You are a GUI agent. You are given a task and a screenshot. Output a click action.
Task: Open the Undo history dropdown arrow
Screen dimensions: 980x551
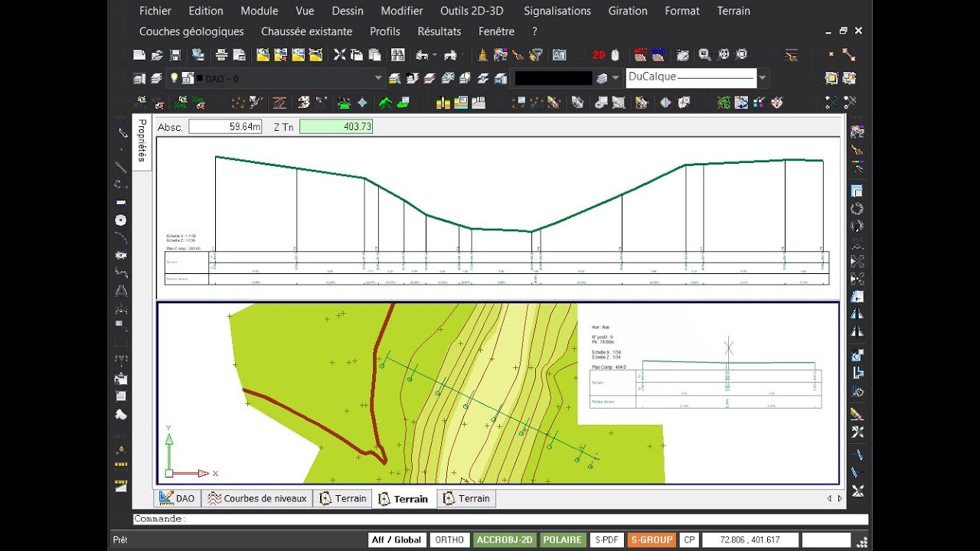click(x=434, y=55)
